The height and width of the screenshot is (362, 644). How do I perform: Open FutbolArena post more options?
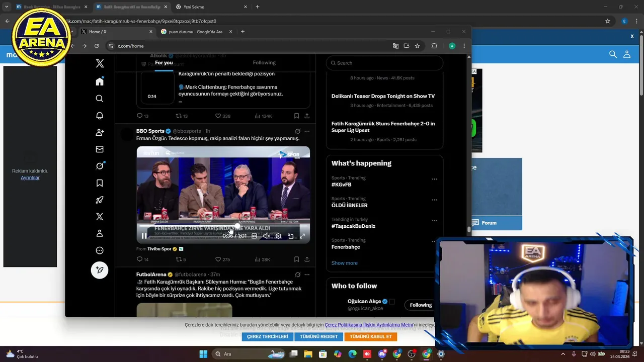click(307, 275)
